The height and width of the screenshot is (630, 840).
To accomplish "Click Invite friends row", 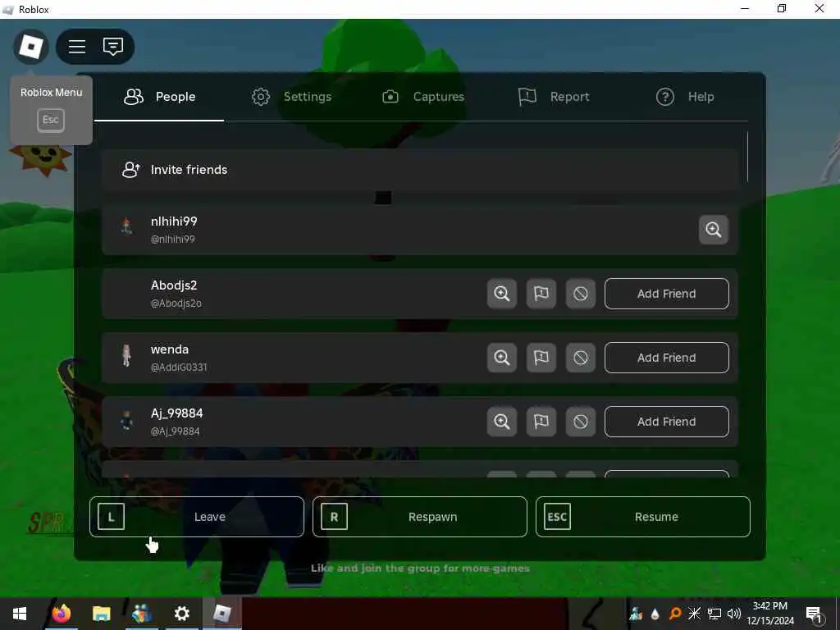I will [419, 170].
